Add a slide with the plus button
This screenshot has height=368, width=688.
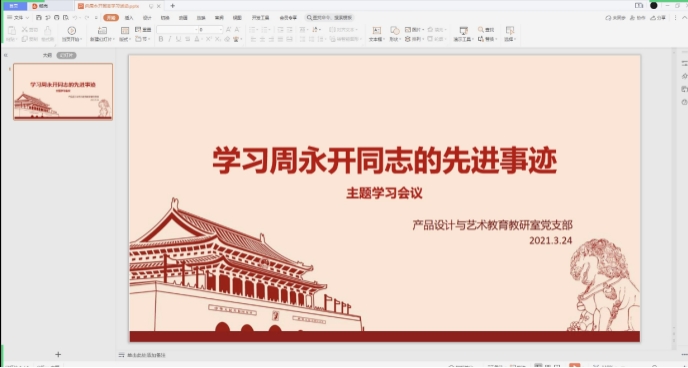(x=58, y=354)
